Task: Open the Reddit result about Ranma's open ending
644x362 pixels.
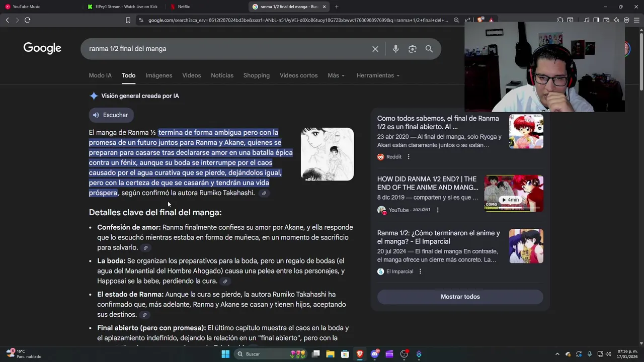Action: point(438,123)
